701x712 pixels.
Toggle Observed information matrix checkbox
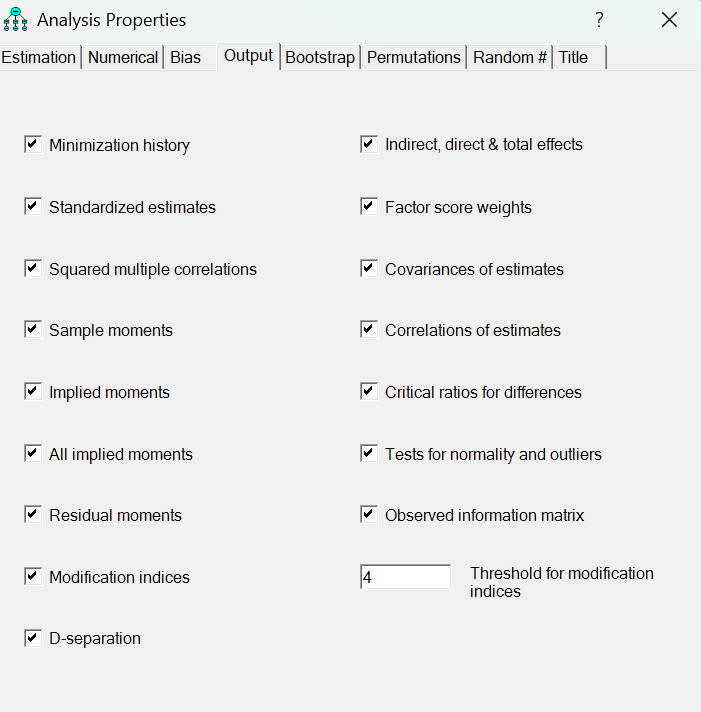coord(369,515)
